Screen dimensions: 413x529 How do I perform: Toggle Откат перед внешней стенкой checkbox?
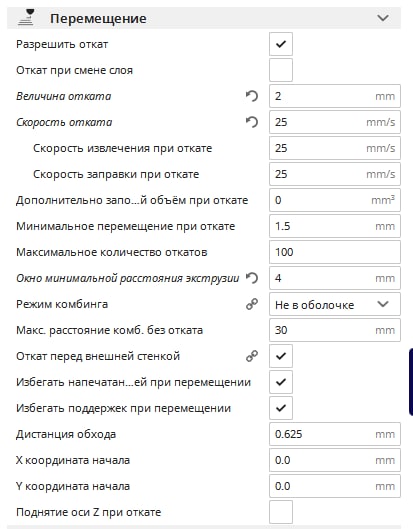pyautogui.click(x=281, y=356)
